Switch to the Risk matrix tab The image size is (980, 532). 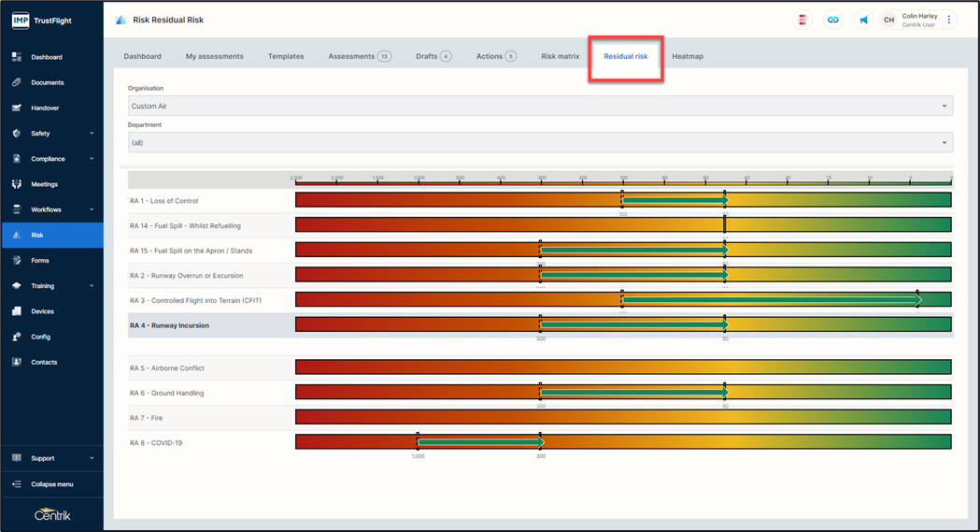click(x=561, y=57)
